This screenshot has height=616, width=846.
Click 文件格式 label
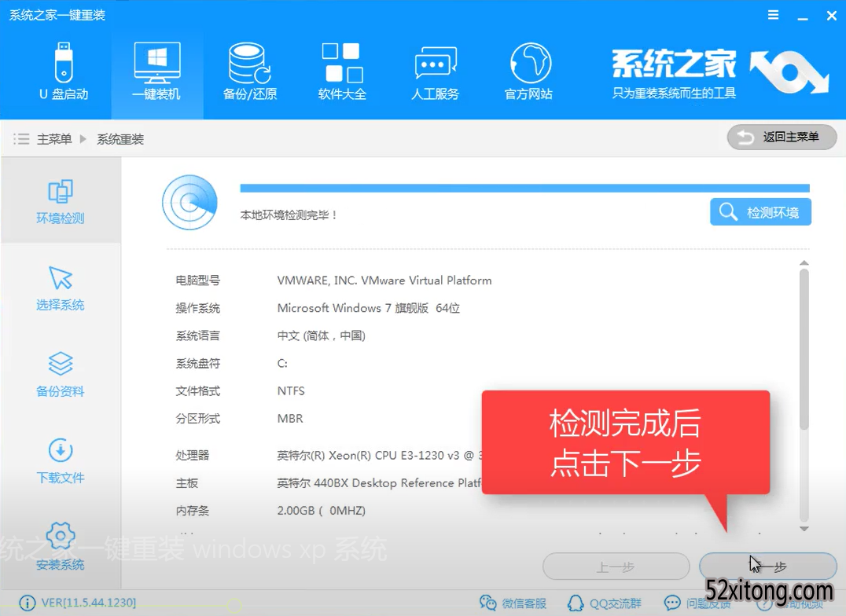click(x=197, y=391)
